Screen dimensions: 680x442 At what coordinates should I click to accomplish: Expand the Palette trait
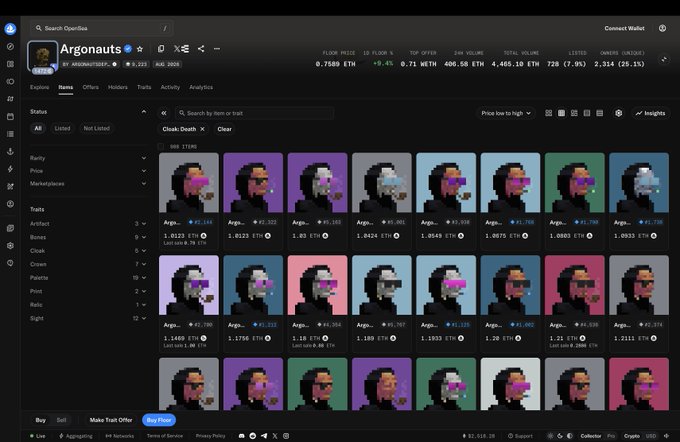click(x=87, y=278)
